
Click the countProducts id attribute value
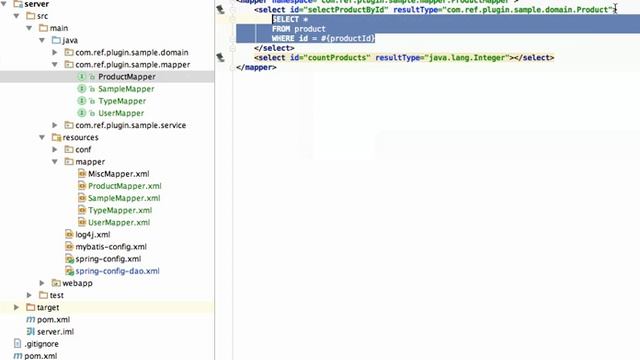point(337,58)
